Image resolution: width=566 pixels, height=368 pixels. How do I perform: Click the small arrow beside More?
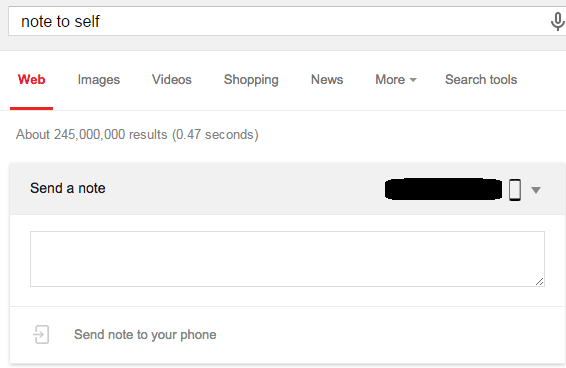click(x=413, y=80)
